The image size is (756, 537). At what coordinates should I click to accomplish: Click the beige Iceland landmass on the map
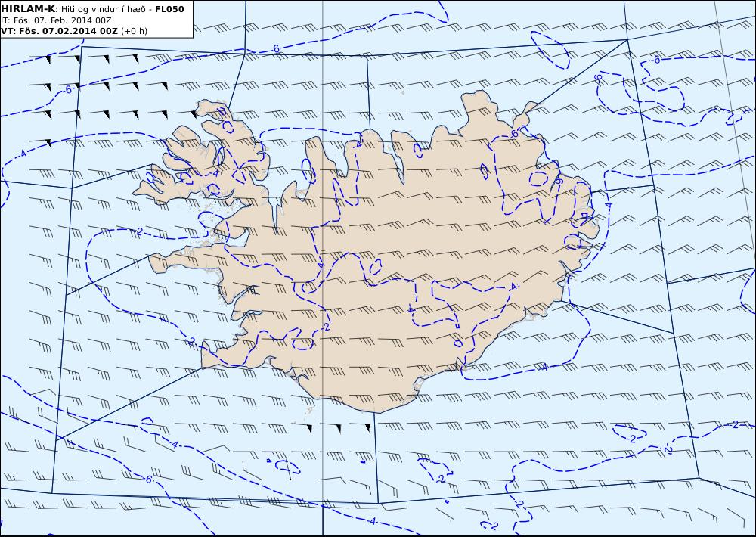[x=367, y=251]
